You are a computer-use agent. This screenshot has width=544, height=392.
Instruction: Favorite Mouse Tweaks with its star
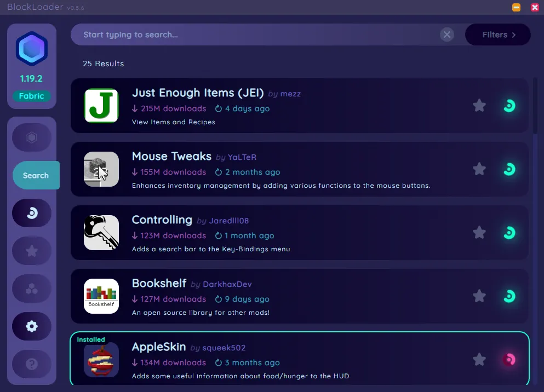pyautogui.click(x=479, y=169)
